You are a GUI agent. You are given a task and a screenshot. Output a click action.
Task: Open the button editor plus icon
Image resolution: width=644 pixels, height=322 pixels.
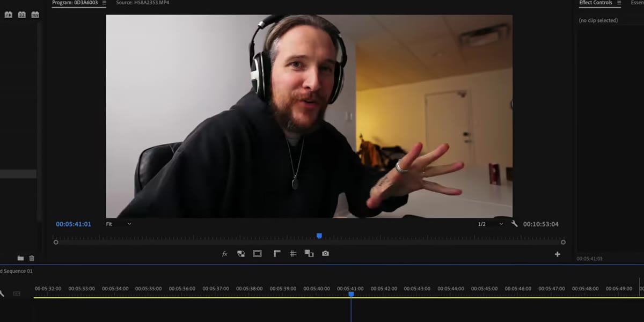[x=558, y=254]
